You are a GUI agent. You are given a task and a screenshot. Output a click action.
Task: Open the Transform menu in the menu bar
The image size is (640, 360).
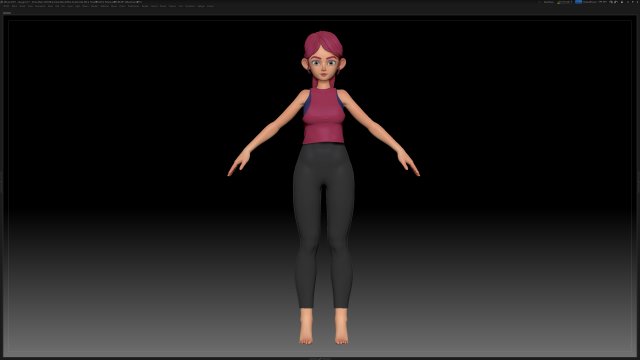pyautogui.click(x=189, y=6)
